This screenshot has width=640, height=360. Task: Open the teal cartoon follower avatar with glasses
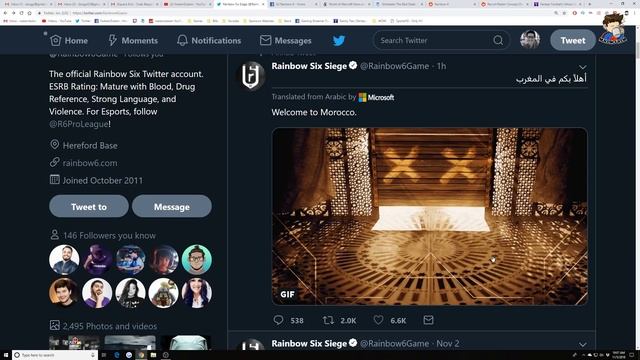click(197, 259)
